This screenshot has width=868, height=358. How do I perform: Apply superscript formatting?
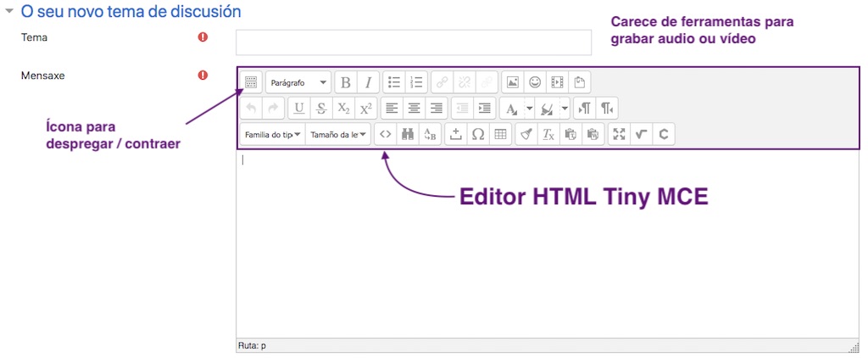366,109
